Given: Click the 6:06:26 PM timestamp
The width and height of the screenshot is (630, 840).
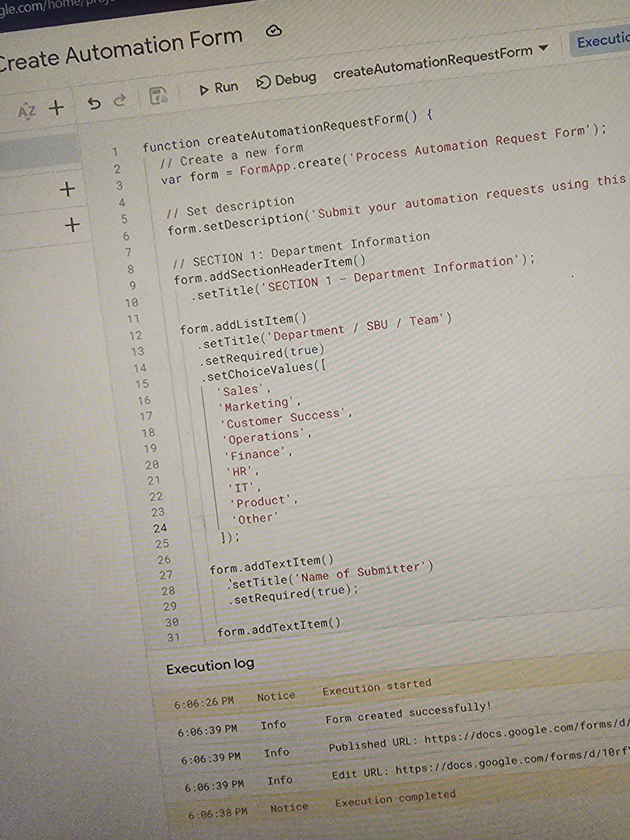Looking at the screenshot, I should tap(204, 703).
